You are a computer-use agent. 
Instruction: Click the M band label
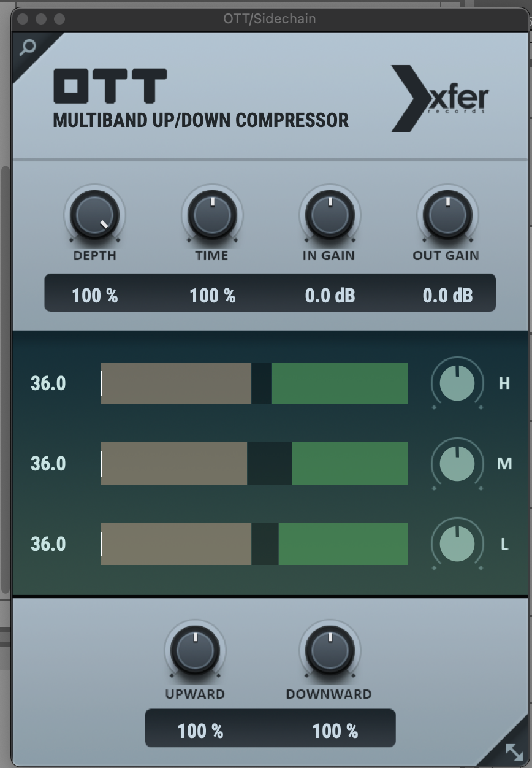click(x=504, y=464)
